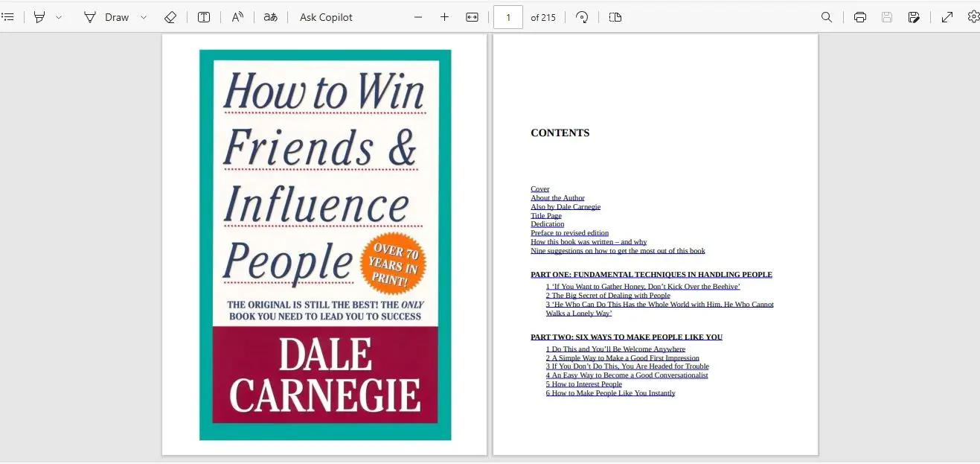The height and width of the screenshot is (464, 980).
Task: Expand the Draw options dropdown
Action: coord(144,16)
